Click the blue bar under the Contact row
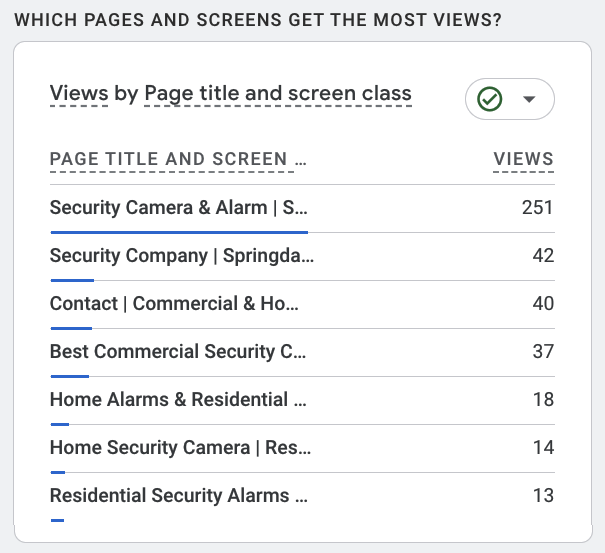The image size is (605, 553). point(71,328)
